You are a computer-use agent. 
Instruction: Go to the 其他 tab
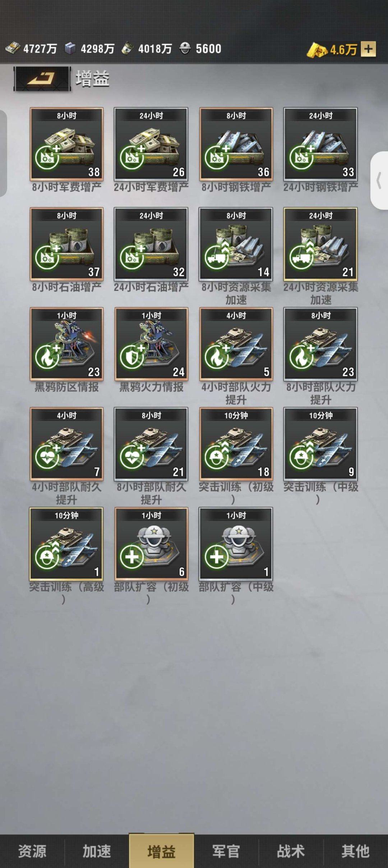click(355, 851)
